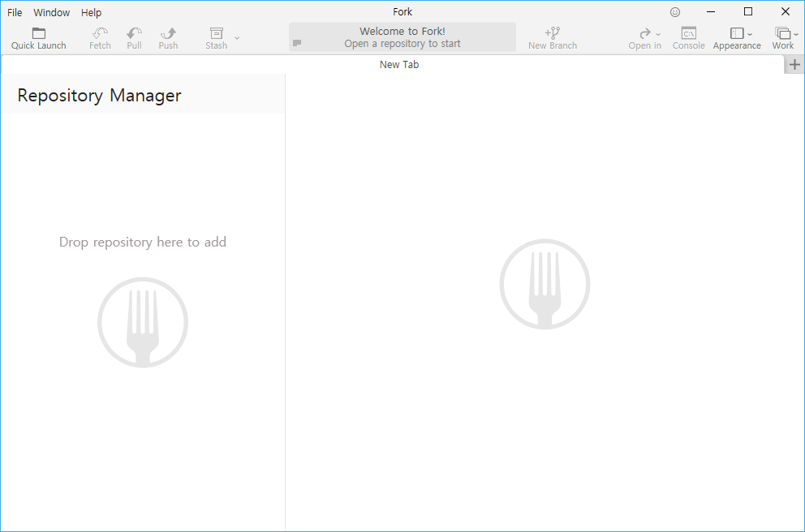Screen dimensions: 805x532
Task: Click the Fetch toolbar icon
Action: pyautogui.click(x=100, y=33)
